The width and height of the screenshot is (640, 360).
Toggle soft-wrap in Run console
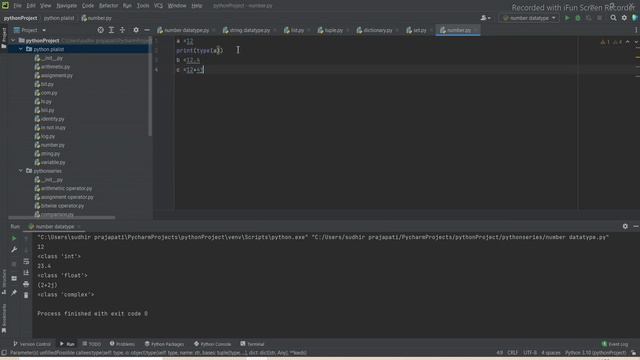pyautogui.click(x=26, y=261)
